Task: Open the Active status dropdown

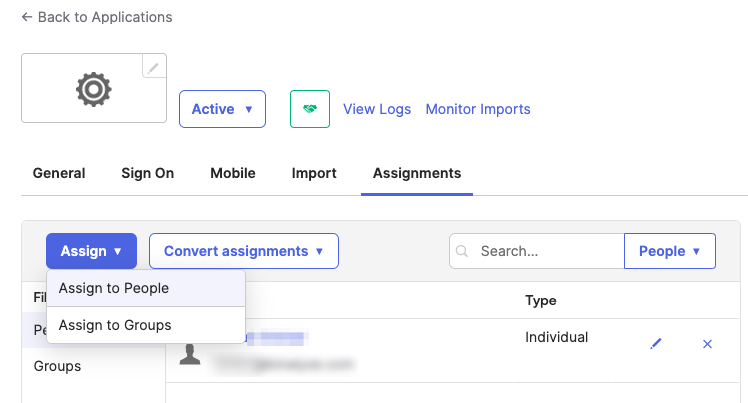Action: [222, 109]
